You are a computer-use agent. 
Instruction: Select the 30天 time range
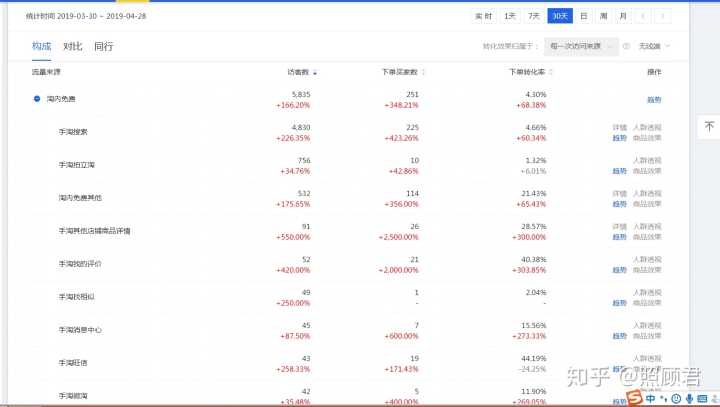click(560, 16)
